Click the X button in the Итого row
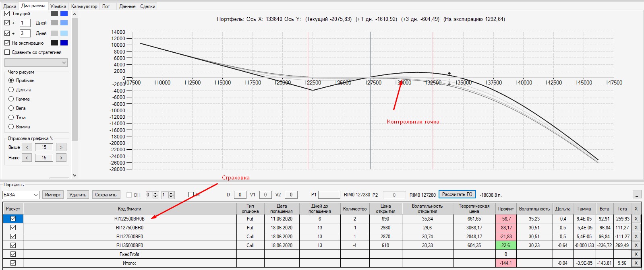The height and width of the screenshot is (270, 644). pyautogui.click(x=636, y=263)
